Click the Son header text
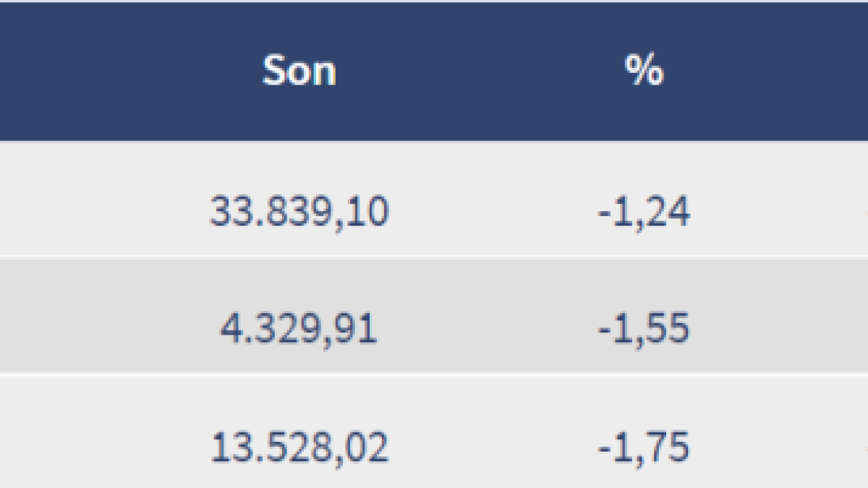The width and height of the screenshot is (868, 488). (299, 72)
